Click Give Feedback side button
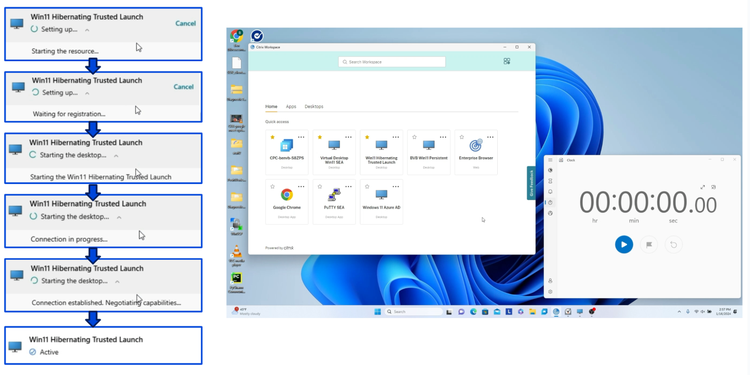 [531, 183]
